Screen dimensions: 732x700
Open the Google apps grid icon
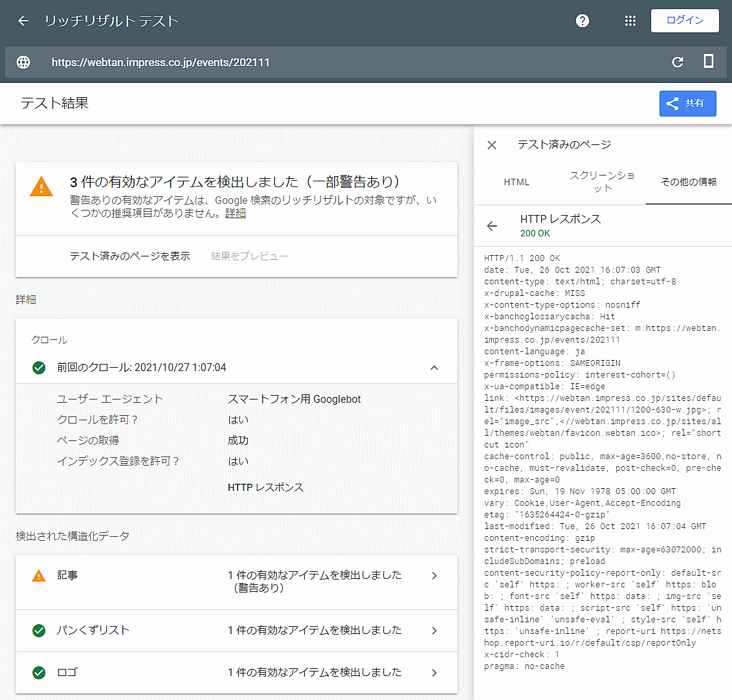pos(630,21)
